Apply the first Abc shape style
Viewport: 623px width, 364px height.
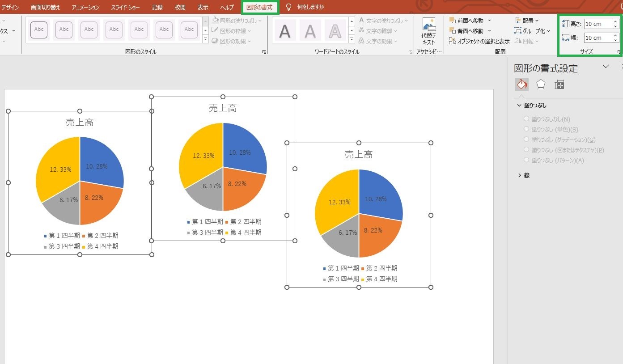(39, 30)
